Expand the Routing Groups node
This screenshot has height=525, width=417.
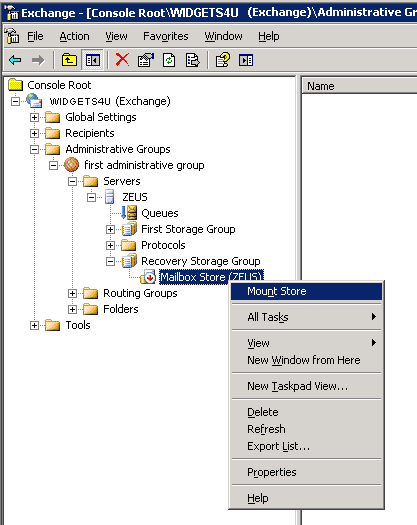point(72,294)
